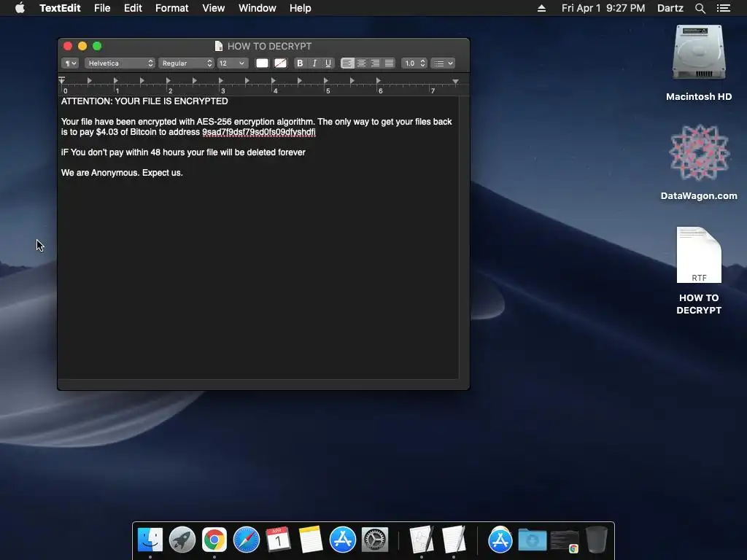This screenshot has height=560, width=747.
Task: Align text right
Action: point(376,63)
